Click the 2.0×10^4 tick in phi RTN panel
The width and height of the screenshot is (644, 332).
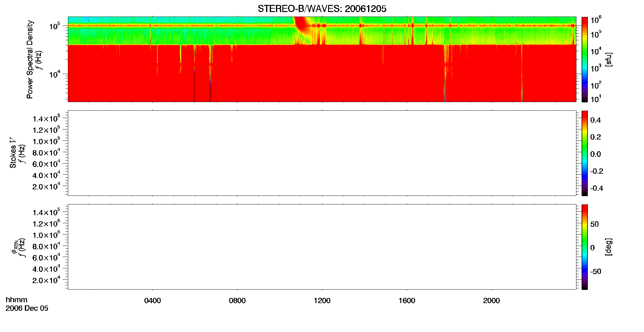pyautogui.click(x=46, y=280)
